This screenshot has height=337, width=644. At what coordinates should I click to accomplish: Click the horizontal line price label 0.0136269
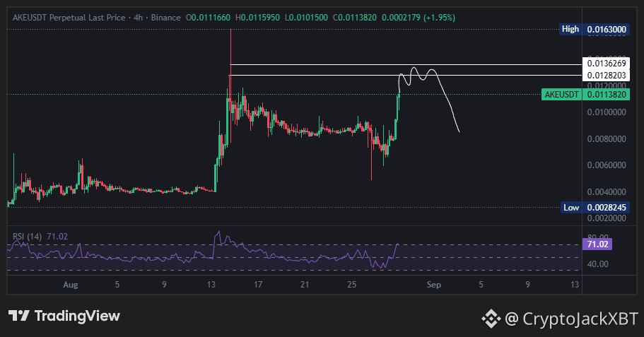coord(607,63)
